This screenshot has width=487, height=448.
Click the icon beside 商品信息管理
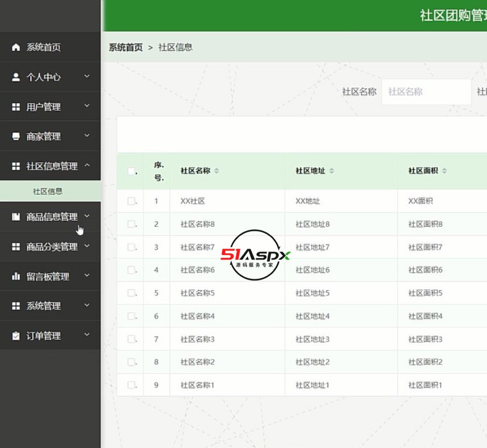[x=16, y=217]
